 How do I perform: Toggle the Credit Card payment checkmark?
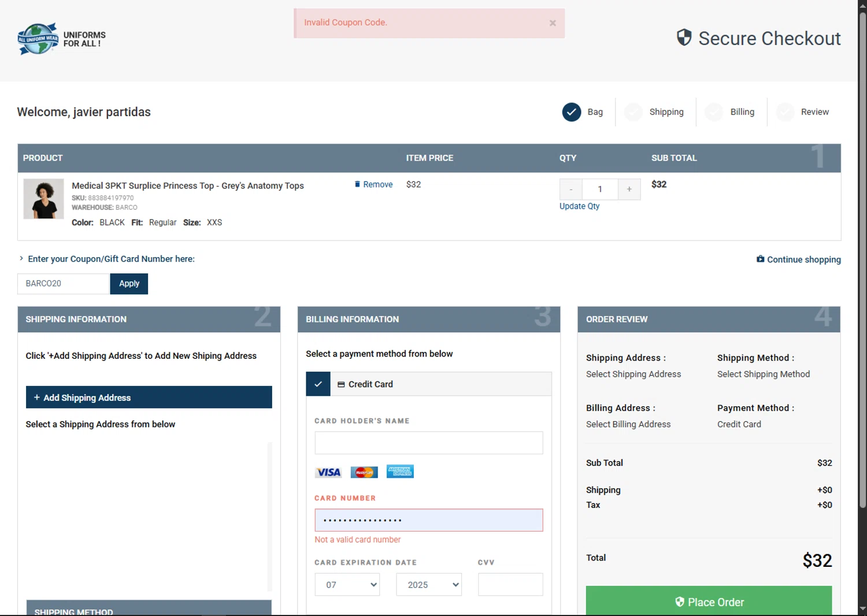click(318, 384)
